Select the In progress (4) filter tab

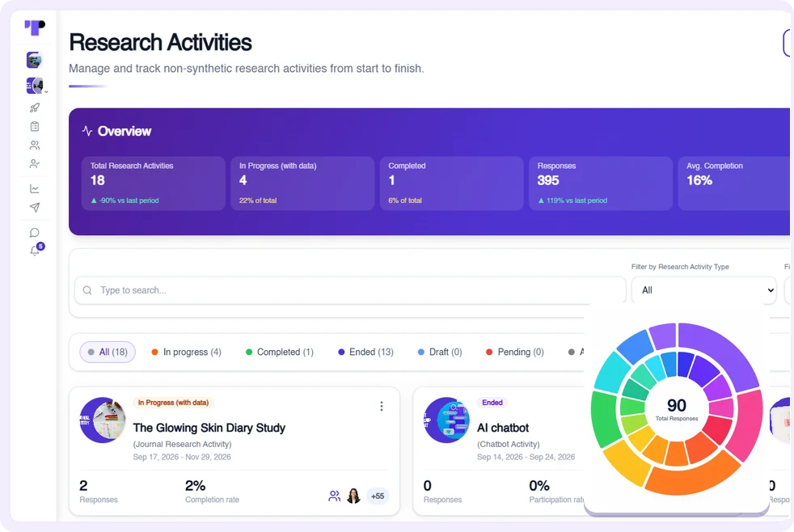click(186, 352)
